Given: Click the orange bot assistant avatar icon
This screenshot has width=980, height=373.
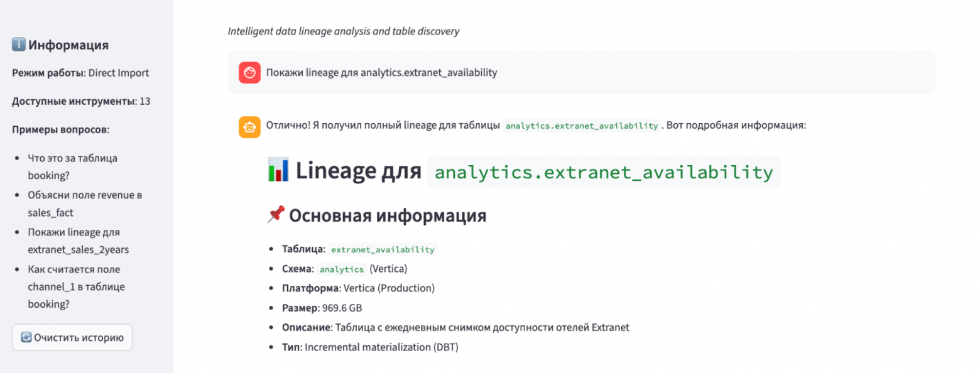Looking at the screenshot, I should [250, 125].
